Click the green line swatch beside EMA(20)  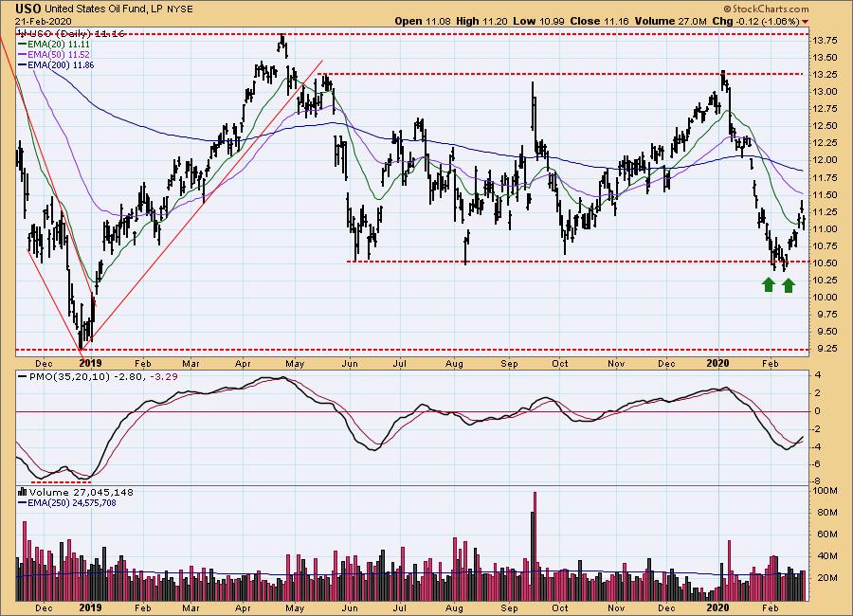(23, 45)
